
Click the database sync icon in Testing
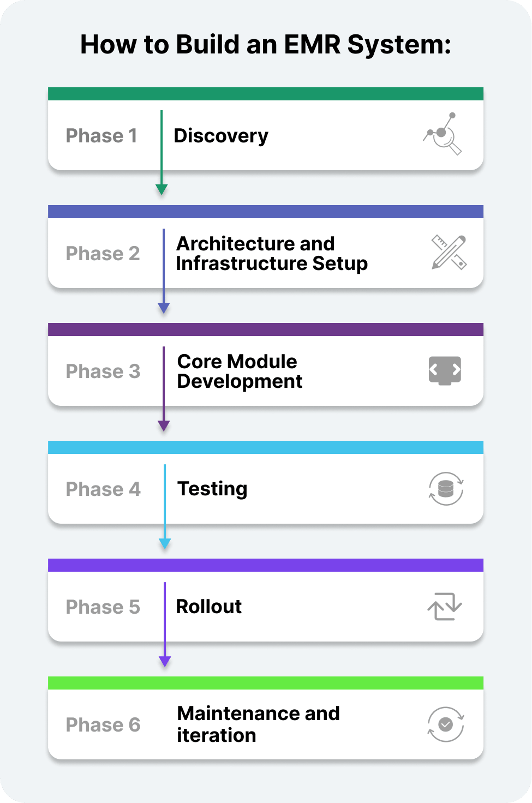click(x=446, y=489)
